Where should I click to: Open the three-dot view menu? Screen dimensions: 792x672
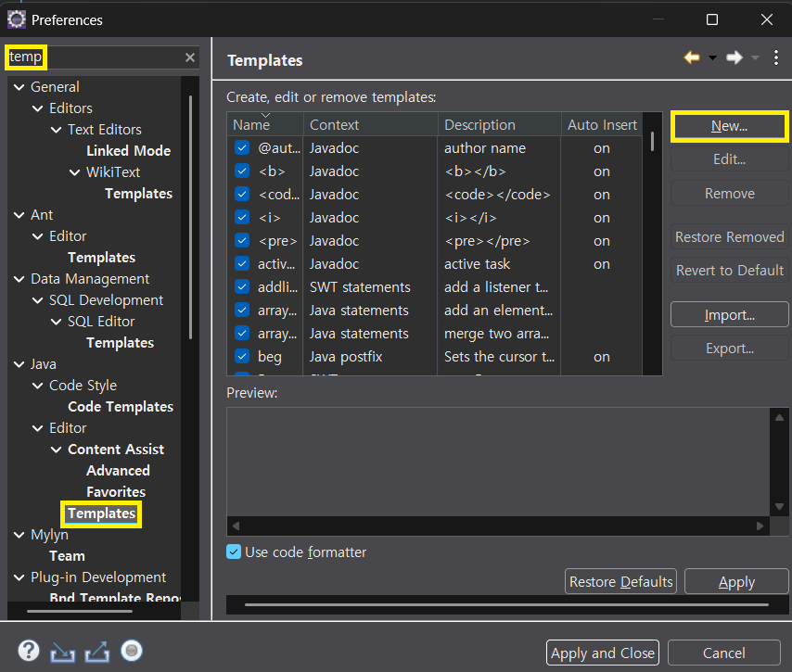click(x=776, y=57)
